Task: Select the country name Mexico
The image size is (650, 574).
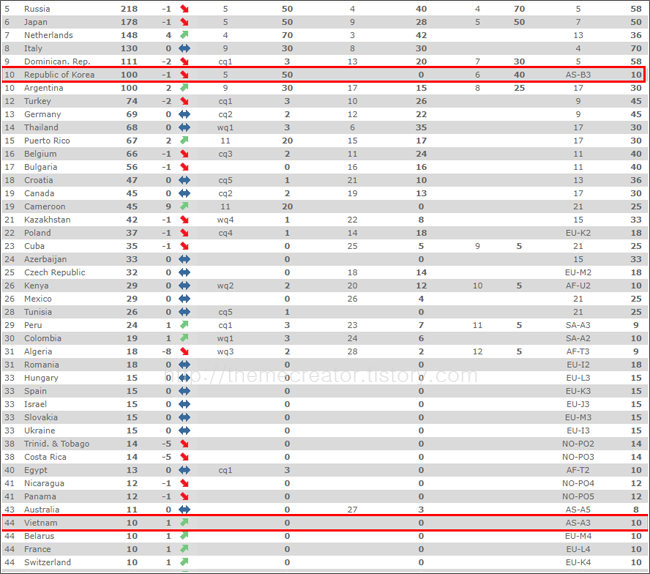Action: click(38, 299)
